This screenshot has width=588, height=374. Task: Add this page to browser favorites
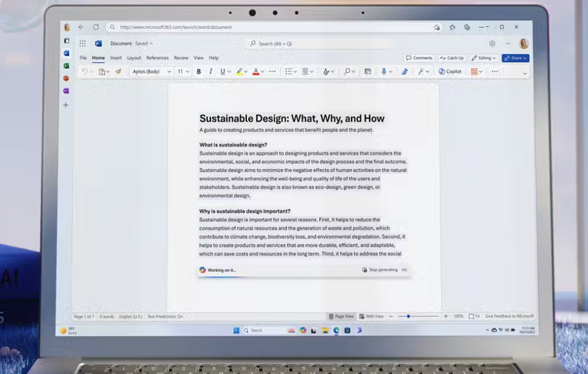pyautogui.click(x=437, y=28)
